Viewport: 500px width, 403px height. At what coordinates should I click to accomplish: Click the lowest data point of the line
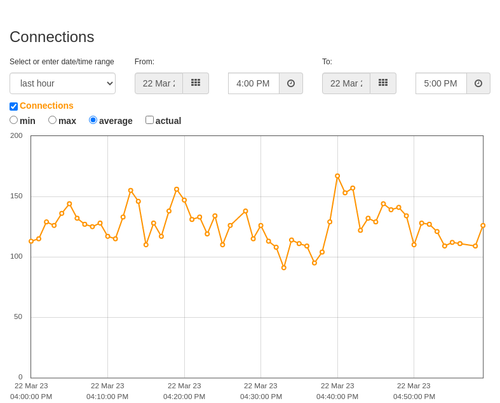click(284, 268)
